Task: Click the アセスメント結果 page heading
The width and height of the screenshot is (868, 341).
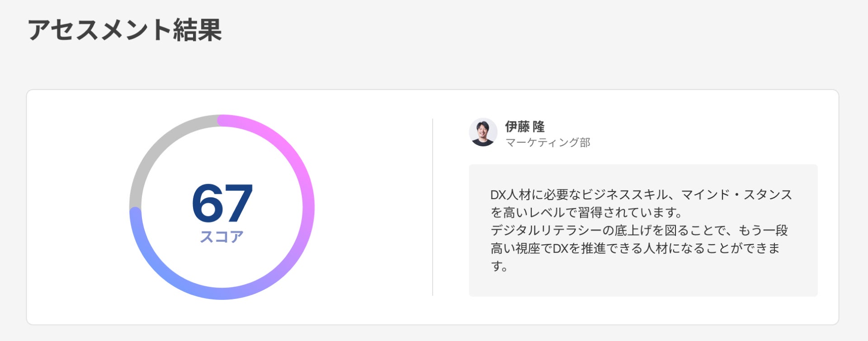Action: [125, 30]
